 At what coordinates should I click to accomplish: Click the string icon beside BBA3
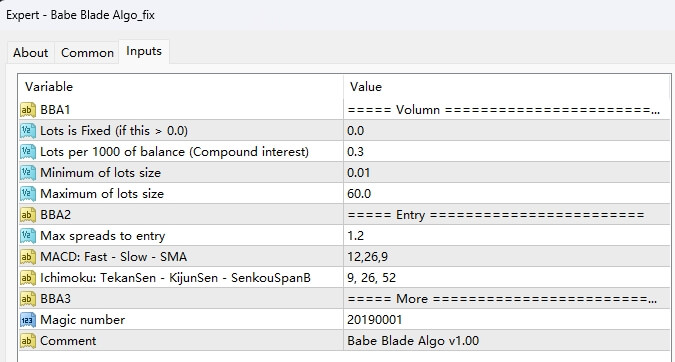pyautogui.click(x=28, y=299)
